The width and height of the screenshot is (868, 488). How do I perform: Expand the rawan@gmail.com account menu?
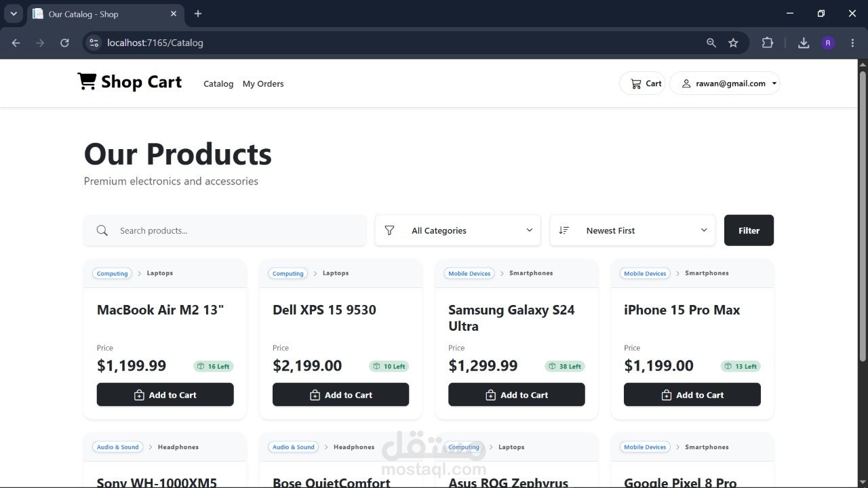point(725,83)
